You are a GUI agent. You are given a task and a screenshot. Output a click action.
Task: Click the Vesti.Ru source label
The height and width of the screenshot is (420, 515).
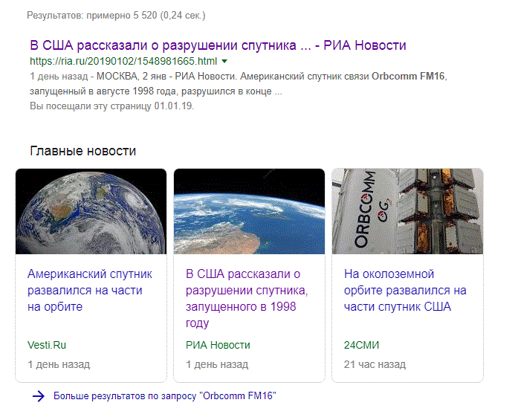pos(47,345)
